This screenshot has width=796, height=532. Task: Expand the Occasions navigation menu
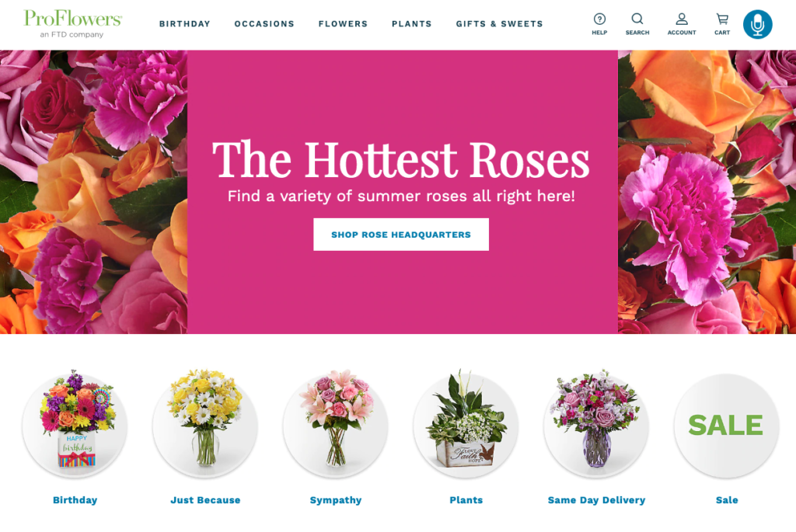[x=264, y=24]
